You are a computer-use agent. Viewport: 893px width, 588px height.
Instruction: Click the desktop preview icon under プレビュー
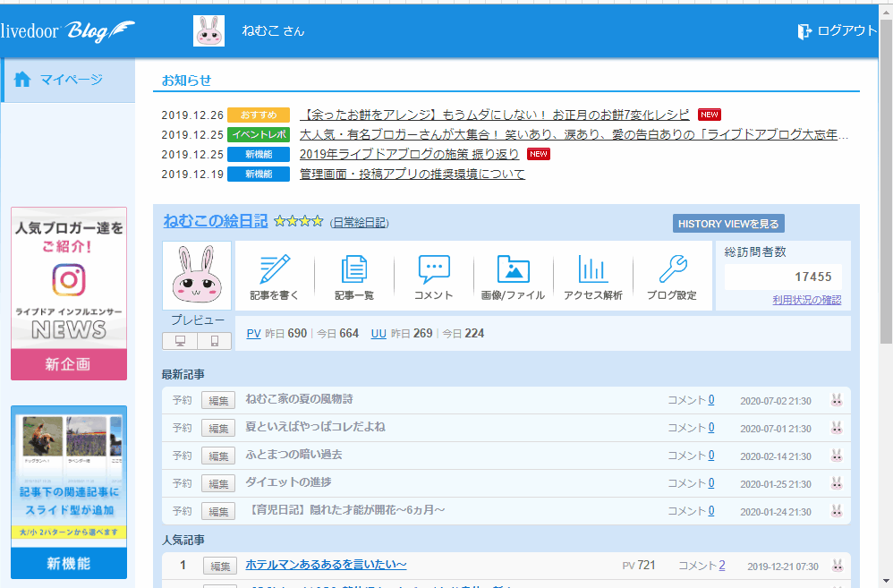[180, 341]
